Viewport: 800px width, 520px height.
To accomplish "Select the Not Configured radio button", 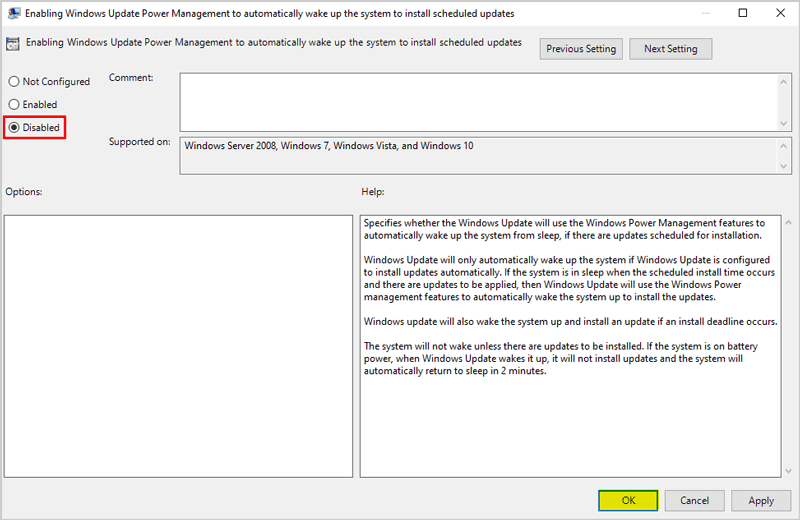I will (49, 82).
